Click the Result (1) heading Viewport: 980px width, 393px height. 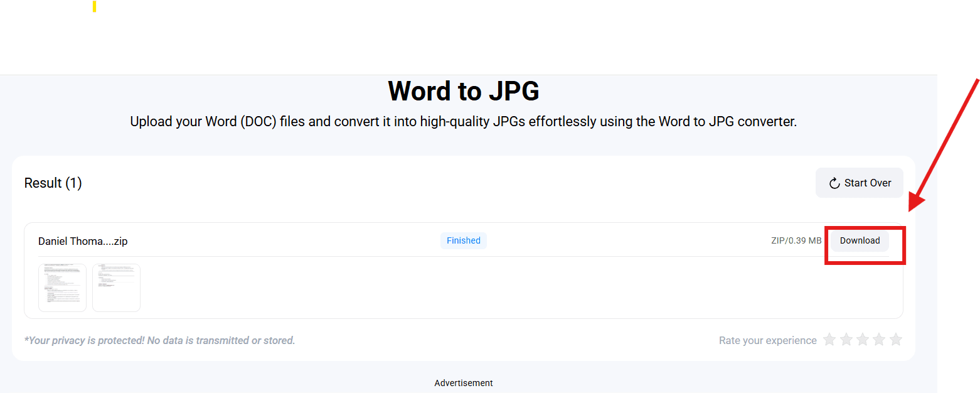pos(53,183)
